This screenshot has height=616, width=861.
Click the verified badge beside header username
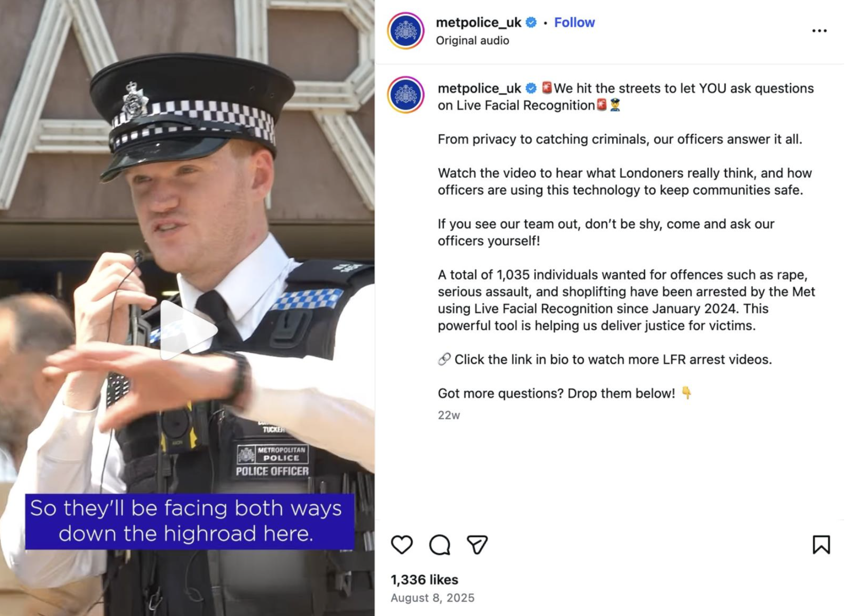coord(531,23)
